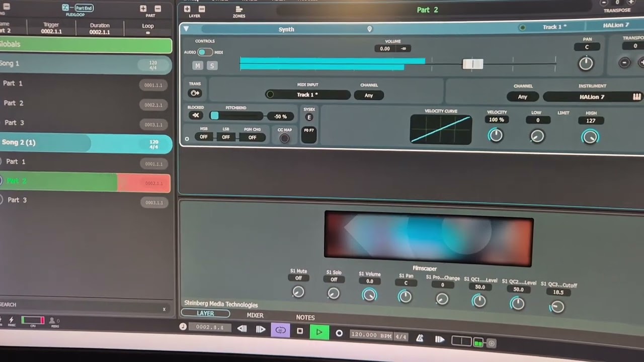Switch the Audio/MIDI controls toggle
The height and width of the screenshot is (362, 644).
coord(204,52)
